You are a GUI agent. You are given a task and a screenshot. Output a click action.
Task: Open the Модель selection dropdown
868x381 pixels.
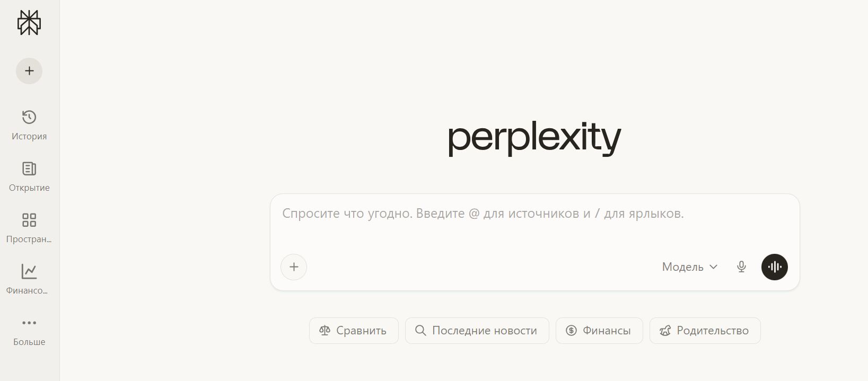click(684, 267)
